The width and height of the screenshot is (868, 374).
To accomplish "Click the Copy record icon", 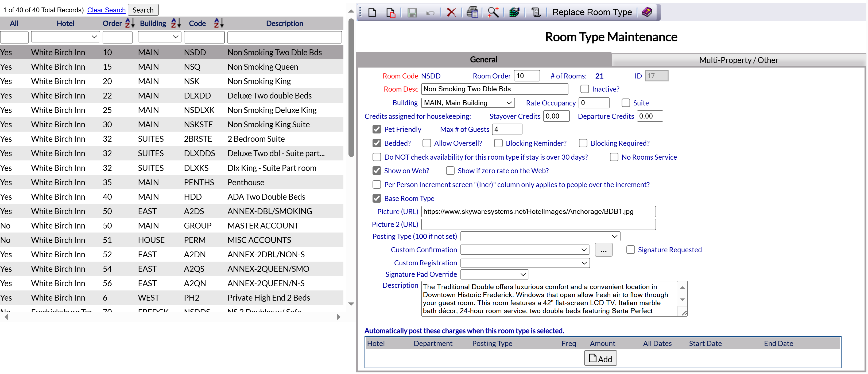I will pos(390,13).
